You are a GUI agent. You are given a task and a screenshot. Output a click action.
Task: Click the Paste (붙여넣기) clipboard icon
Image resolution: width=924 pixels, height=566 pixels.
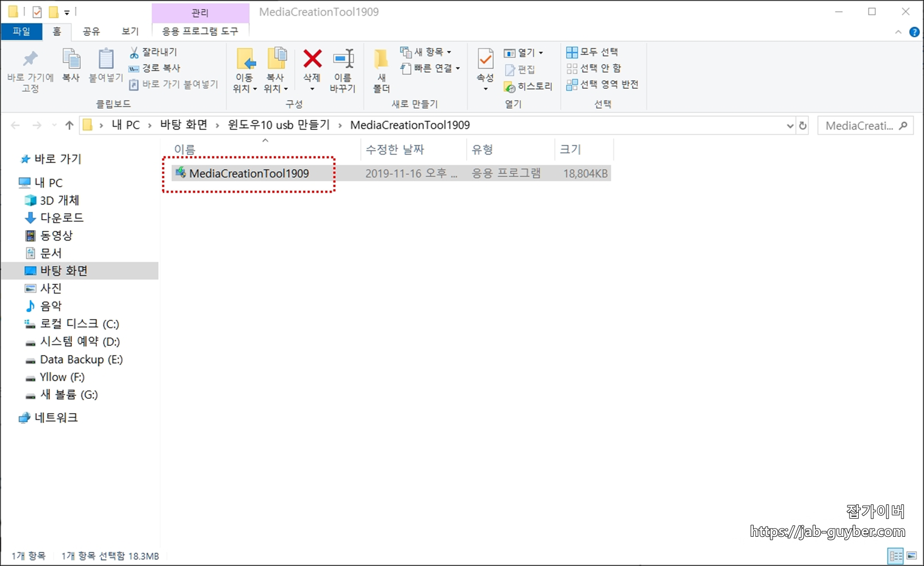[106, 66]
